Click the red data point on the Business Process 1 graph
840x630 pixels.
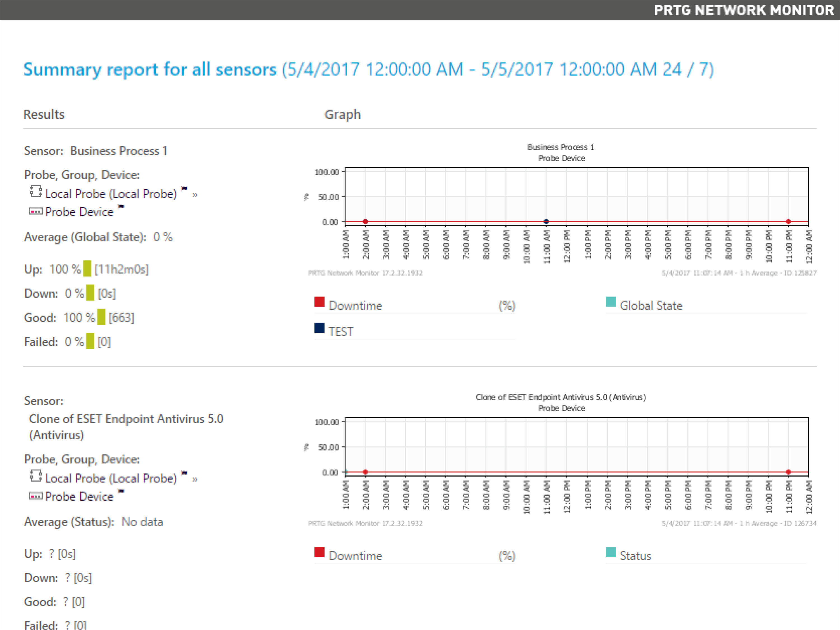click(x=365, y=221)
